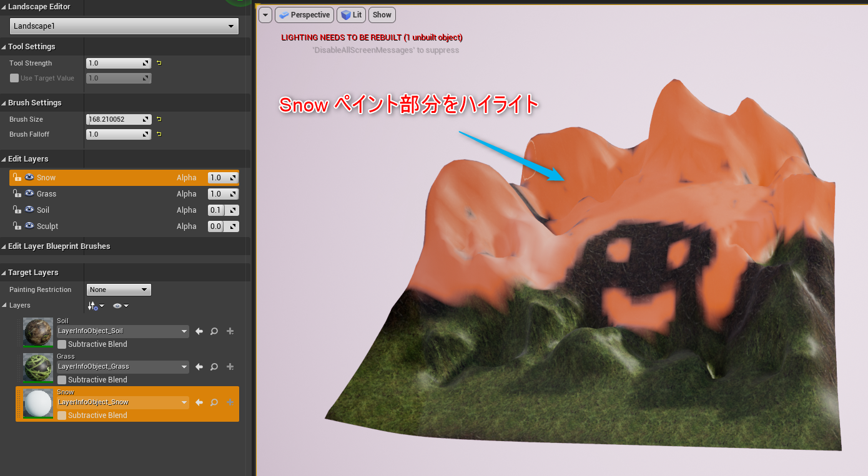
Task: Set Sculpt layer Alpha value
Action: (223, 226)
